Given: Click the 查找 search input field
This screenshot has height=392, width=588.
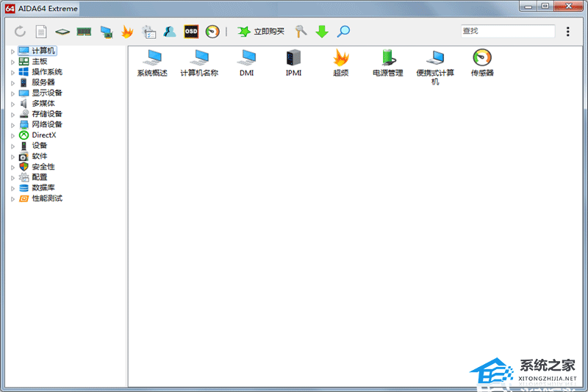Looking at the screenshot, I should [508, 31].
